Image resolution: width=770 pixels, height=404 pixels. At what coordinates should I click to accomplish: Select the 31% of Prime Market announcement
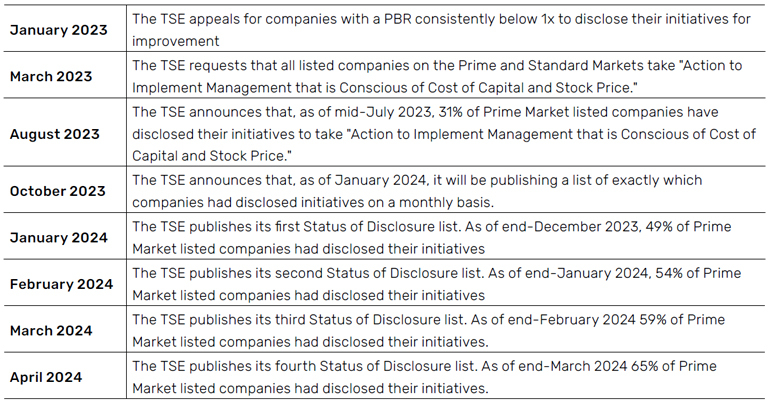[x=444, y=134]
